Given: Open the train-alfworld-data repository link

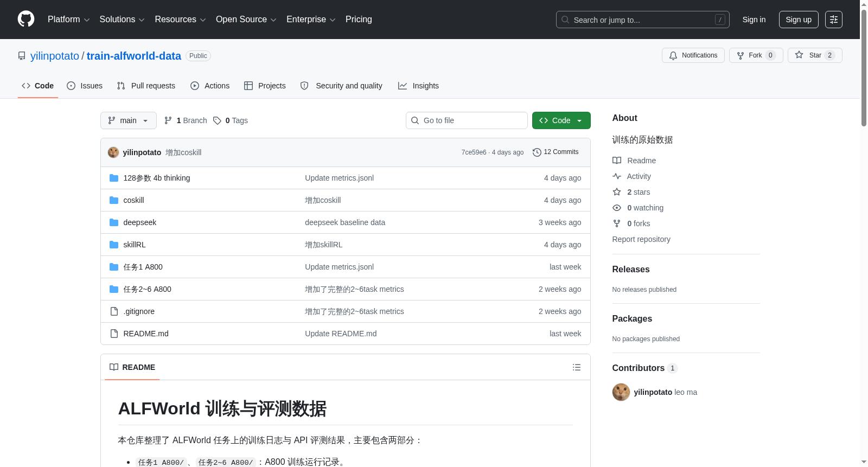Looking at the screenshot, I should [134, 56].
